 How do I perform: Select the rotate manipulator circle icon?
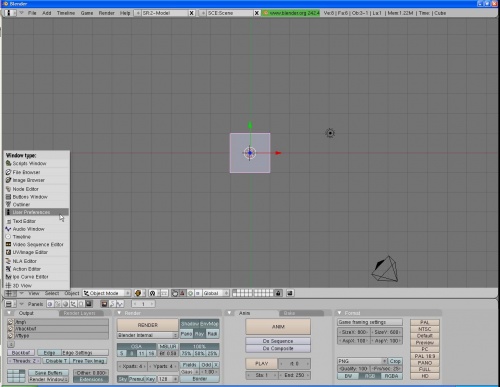coord(190,293)
